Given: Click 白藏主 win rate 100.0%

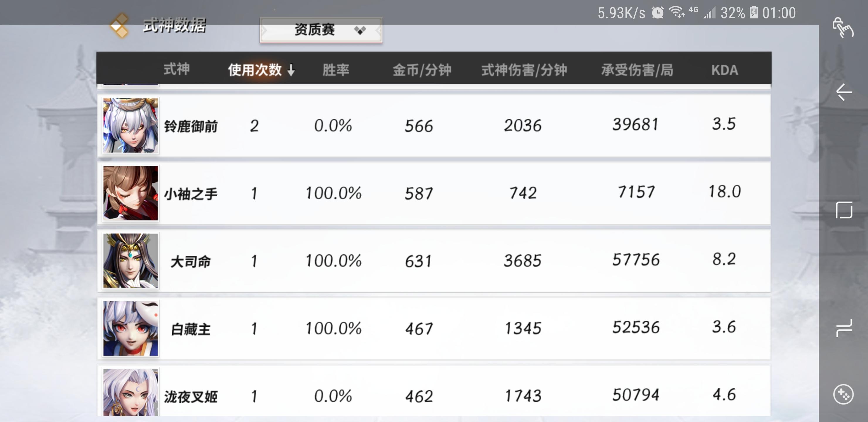Looking at the screenshot, I should coord(333,329).
